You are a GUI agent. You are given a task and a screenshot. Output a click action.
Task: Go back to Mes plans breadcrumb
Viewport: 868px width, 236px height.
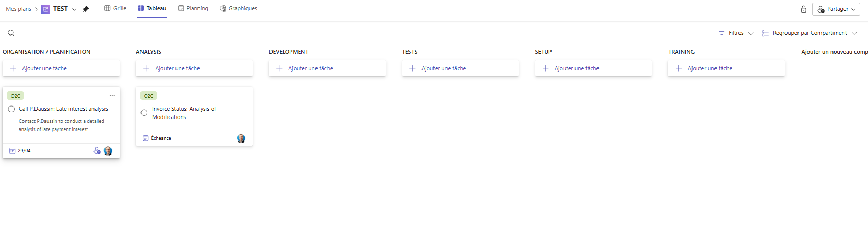pos(18,9)
